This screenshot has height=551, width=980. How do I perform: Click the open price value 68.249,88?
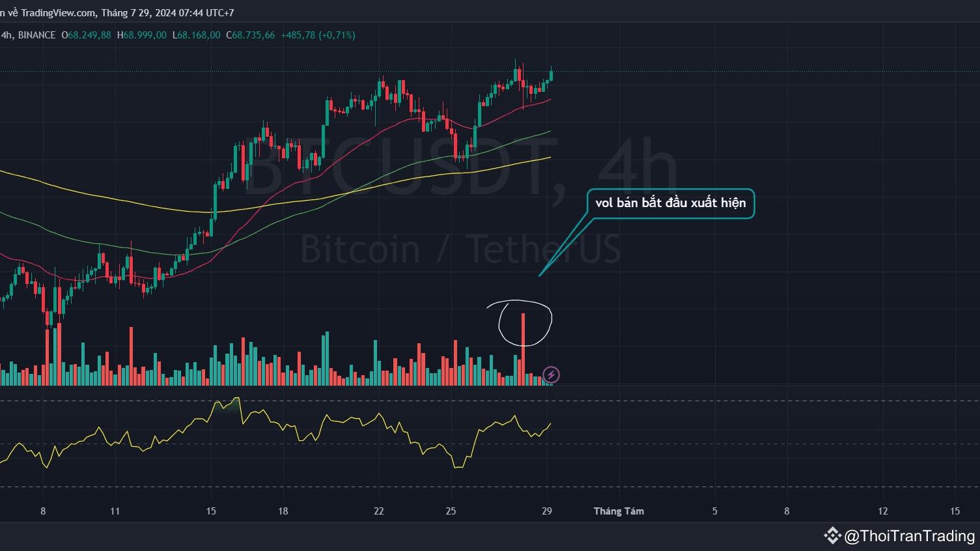[x=89, y=35]
